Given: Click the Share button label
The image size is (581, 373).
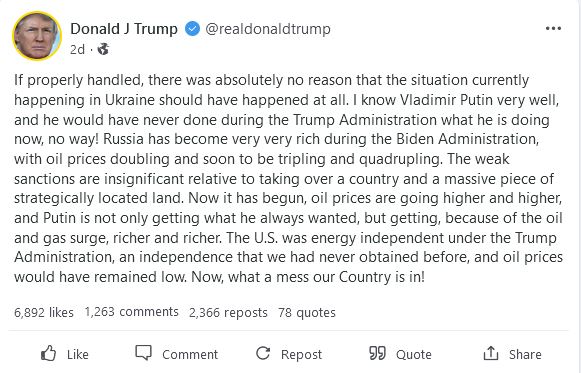Looking at the screenshot, I should point(525,354).
